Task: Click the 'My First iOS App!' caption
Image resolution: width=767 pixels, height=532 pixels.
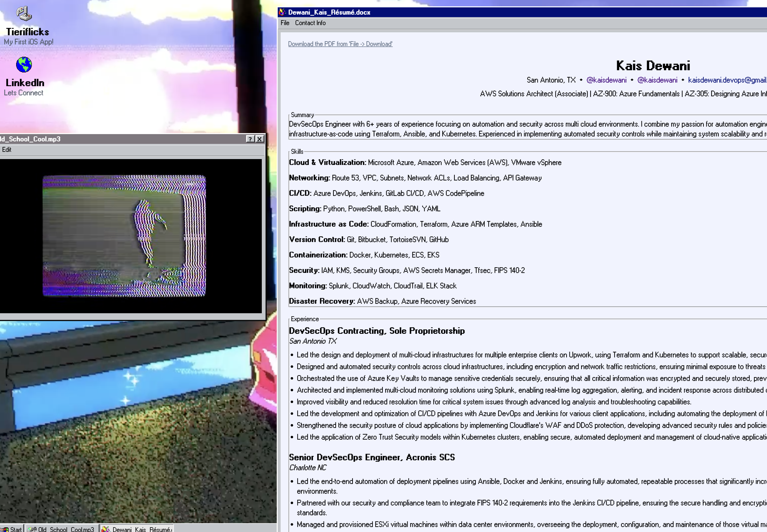Action: pos(28,42)
